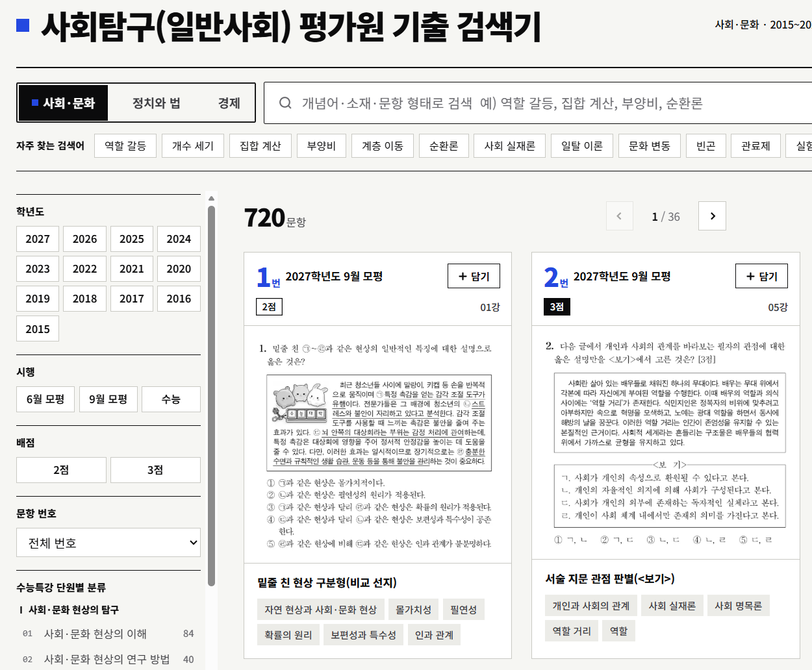Switch to the 경제 subject tab
Viewport: 812px width, 670px height.
229,103
